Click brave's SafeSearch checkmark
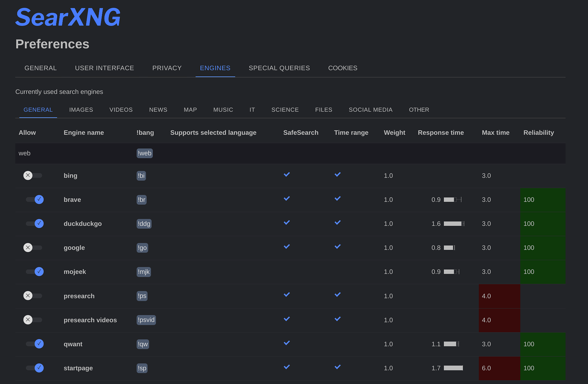588x384 pixels. point(287,198)
